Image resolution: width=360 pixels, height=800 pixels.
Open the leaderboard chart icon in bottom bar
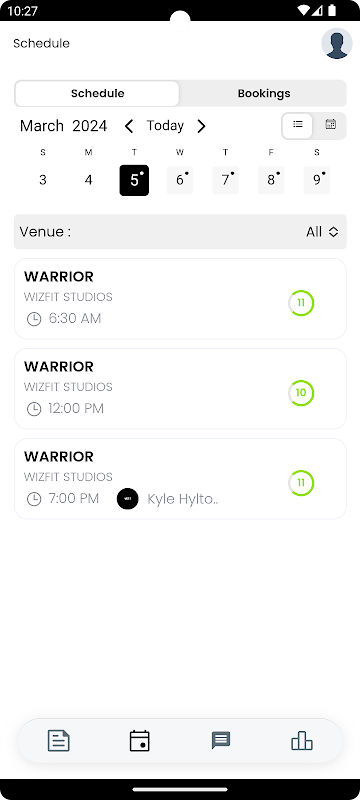point(302,741)
